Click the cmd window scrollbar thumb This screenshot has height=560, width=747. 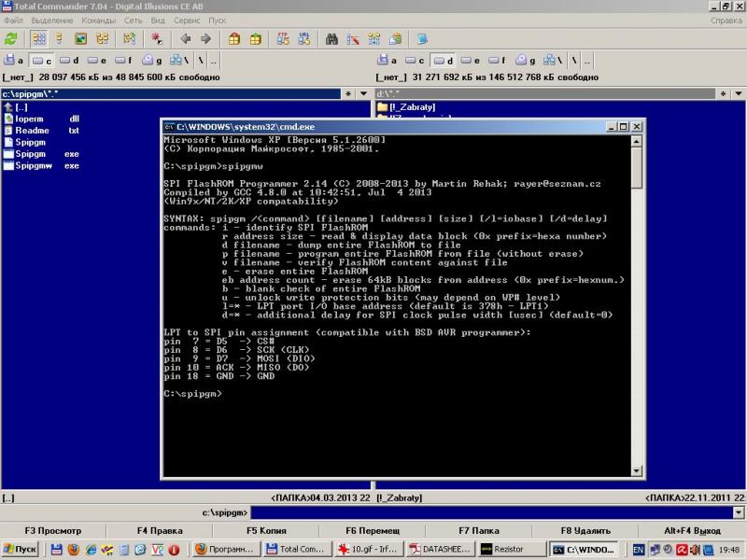pyautogui.click(x=637, y=168)
